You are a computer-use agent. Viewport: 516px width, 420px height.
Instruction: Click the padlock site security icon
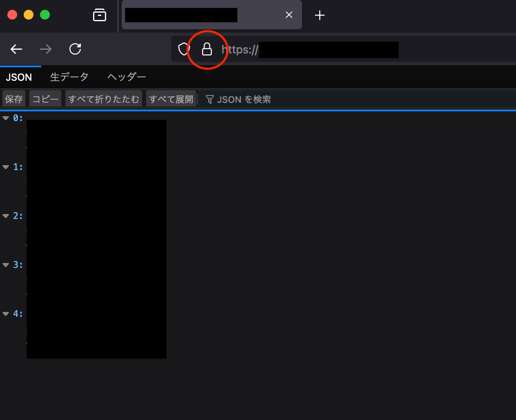(x=207, y=49)
